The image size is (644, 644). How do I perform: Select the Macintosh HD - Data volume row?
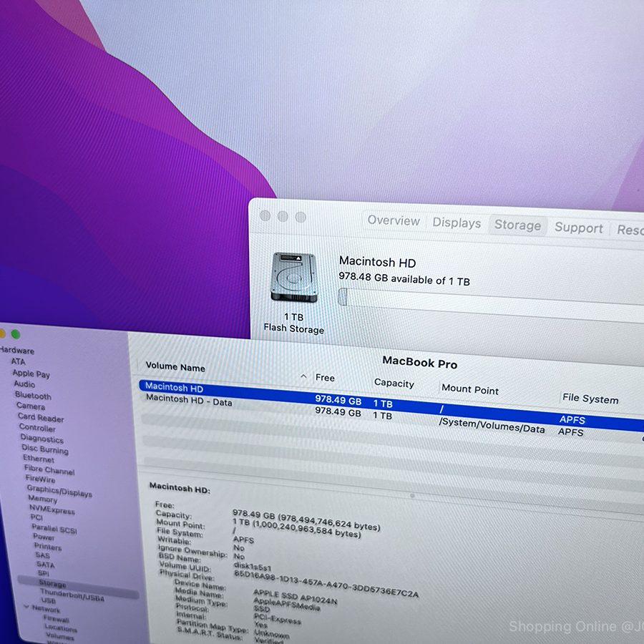(391, 416)
